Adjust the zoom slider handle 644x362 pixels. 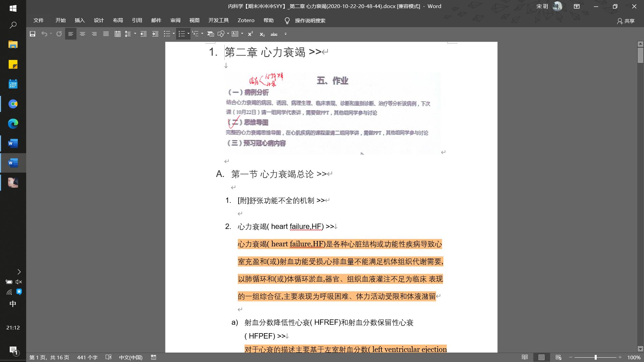596,357
